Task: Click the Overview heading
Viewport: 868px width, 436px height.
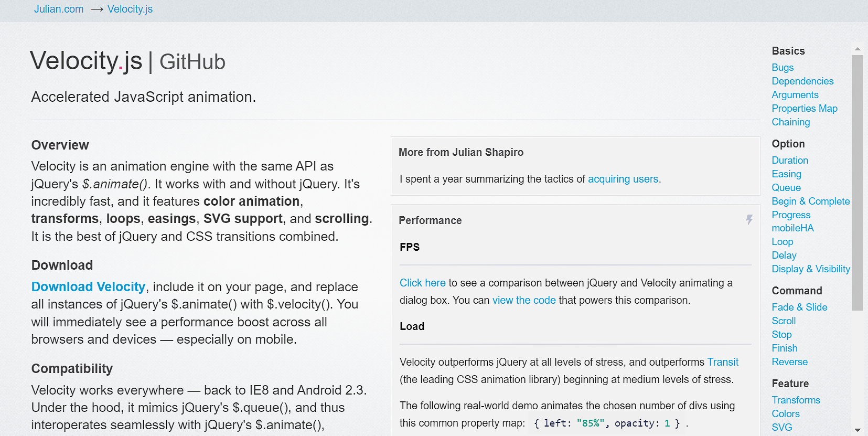Action: coord(60,145)
